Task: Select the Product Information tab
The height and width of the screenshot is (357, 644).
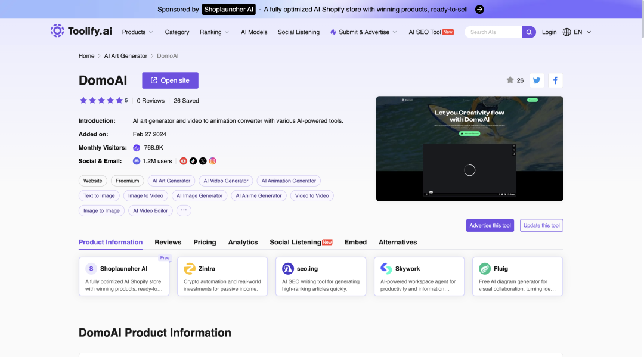Action: point(110,242)
